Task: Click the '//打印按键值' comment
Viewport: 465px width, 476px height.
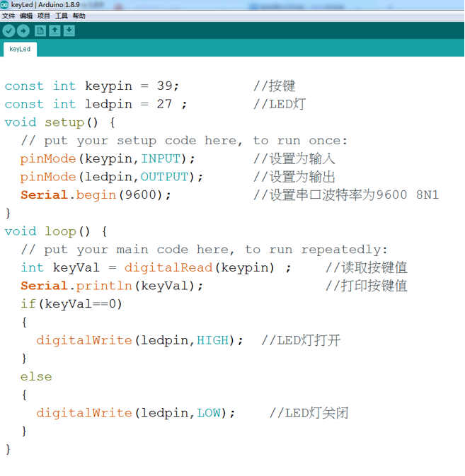Action: point(367,286)
